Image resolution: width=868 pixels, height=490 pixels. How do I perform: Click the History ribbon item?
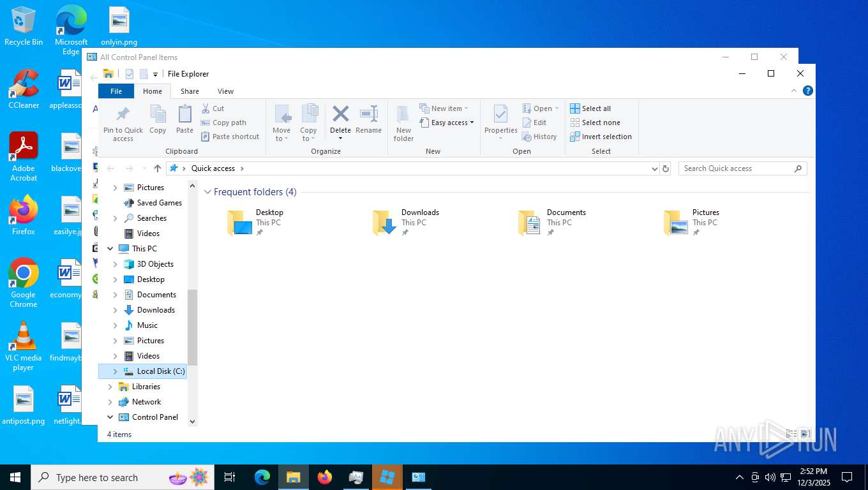[x=539, y=137]
